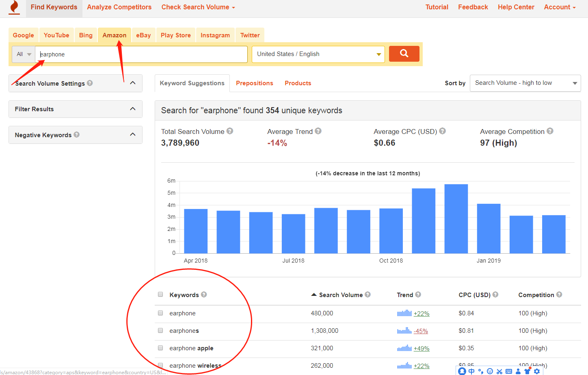Image resolution: width=588 pixels, height=375 pixels.
Task: Open the Check Search Volume menu
Action: pyautogui.click(x=198, y=7)
